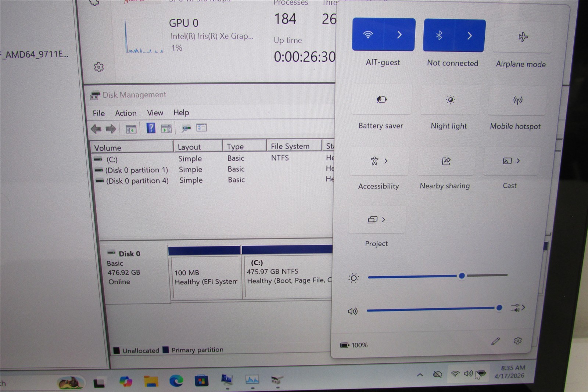Click the brightness sun icon

click(354, 278)
